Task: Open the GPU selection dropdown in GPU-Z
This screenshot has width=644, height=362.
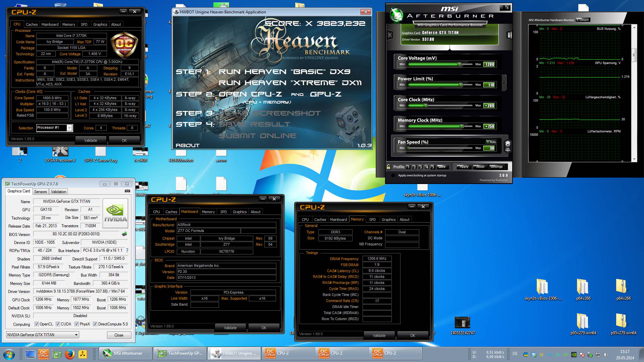Action: [x=76, y=335]
